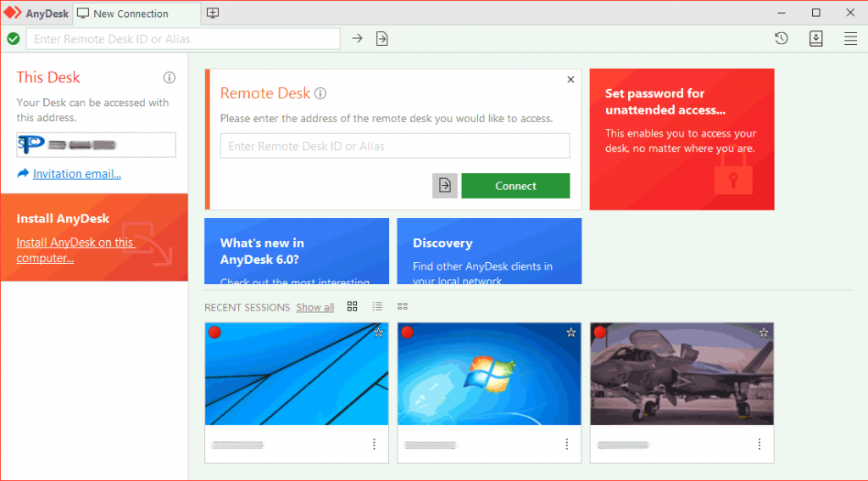Viewport: 868px width, 481px height.
Task: Open the Invitation email link
Action: point(76,174)
